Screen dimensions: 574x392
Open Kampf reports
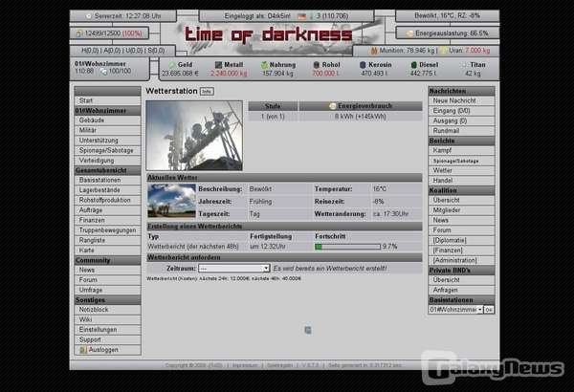462,150
